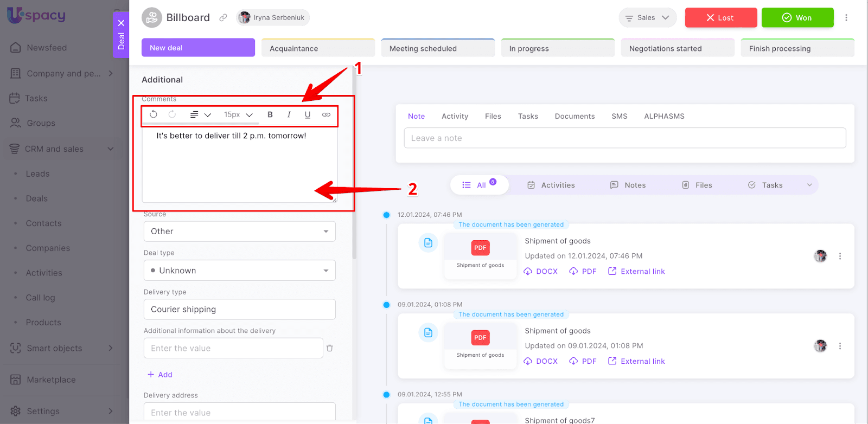
Task: Copy deal link icon next to Billboard
Action: click(x=223, y=18)
